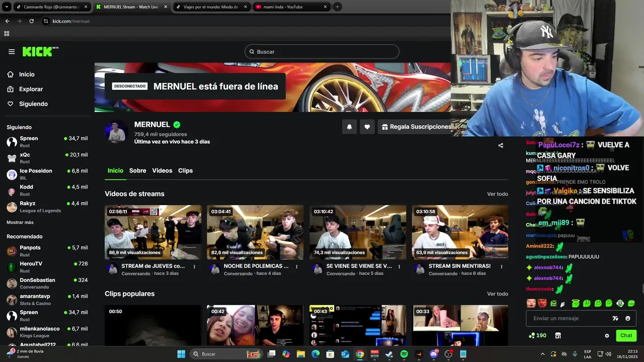Open the STREAM SIN MENTIRAS video thumbnail
This screenshot has height=362, width=644.
coord(460,232)
